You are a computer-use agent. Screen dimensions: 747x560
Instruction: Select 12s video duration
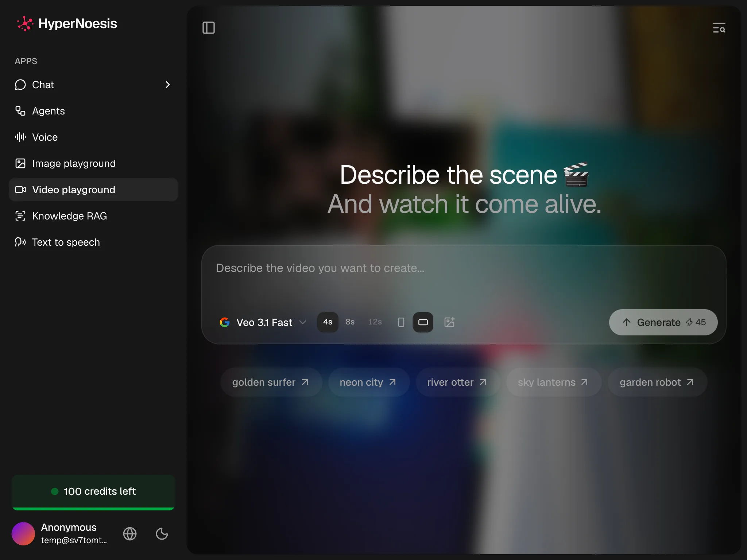pyautogui.click(x=375, y=322)
